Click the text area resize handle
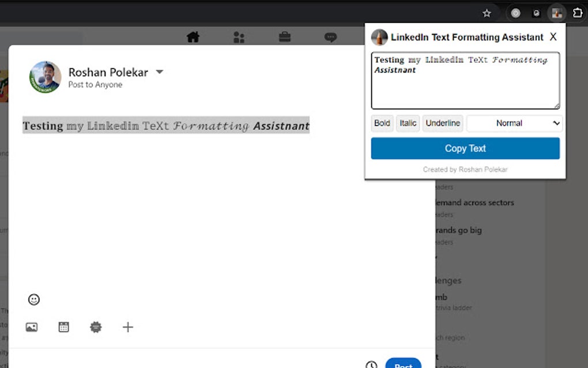Viewport: 588px width, 368px height. tap(557, 106)
